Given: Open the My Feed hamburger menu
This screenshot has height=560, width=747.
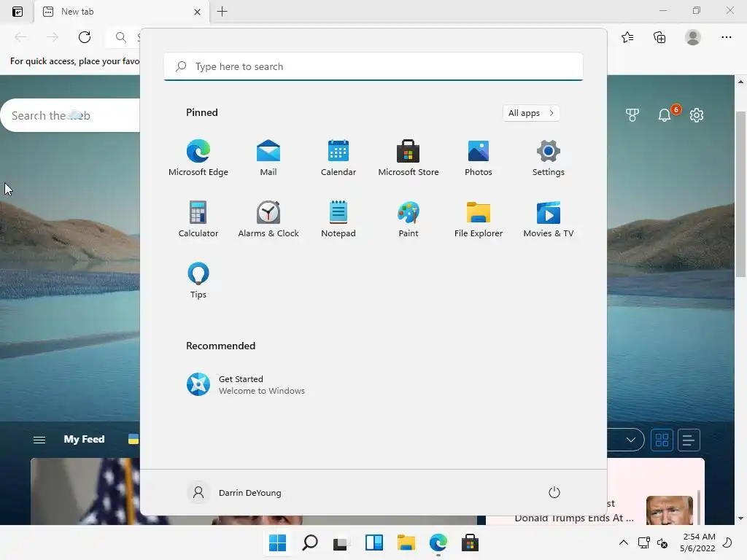Looking at the screenshot, I should [39, 440].
